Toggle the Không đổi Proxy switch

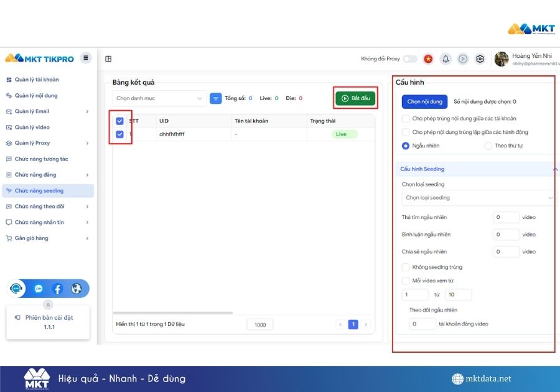tap(410, 59)
